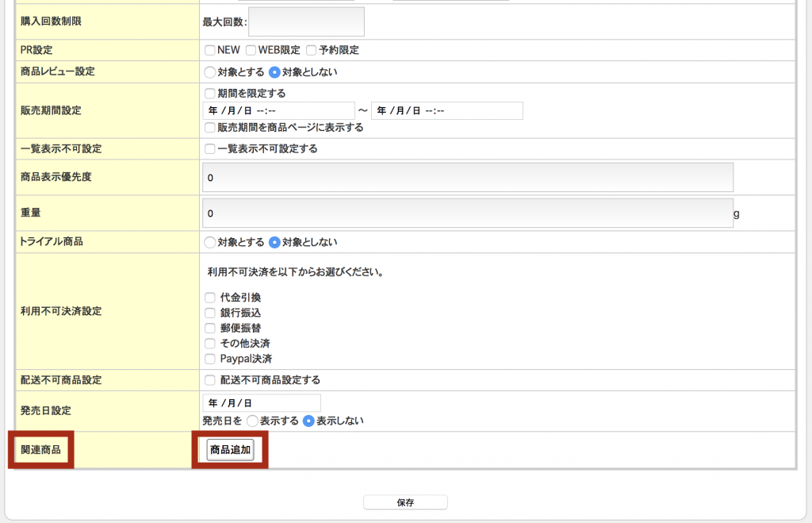Viewport: 812px width, 523px height.
Task: Check 期間を限定する for sales period
Action: click(209, 93)
